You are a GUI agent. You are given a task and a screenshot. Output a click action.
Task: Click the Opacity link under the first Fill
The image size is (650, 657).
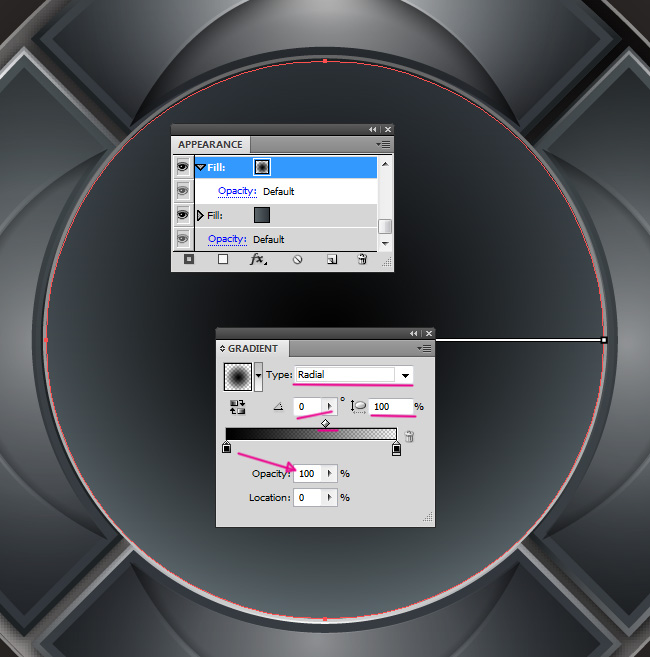(x=238, y=191)
